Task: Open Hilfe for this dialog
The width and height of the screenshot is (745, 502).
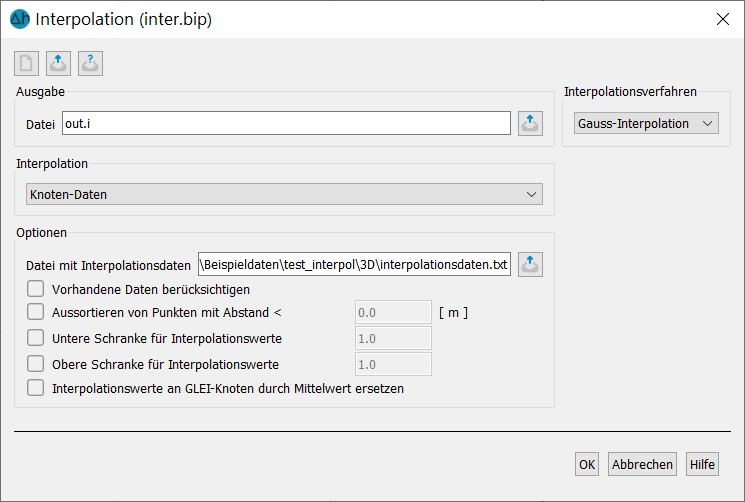Action: point(702,464)
